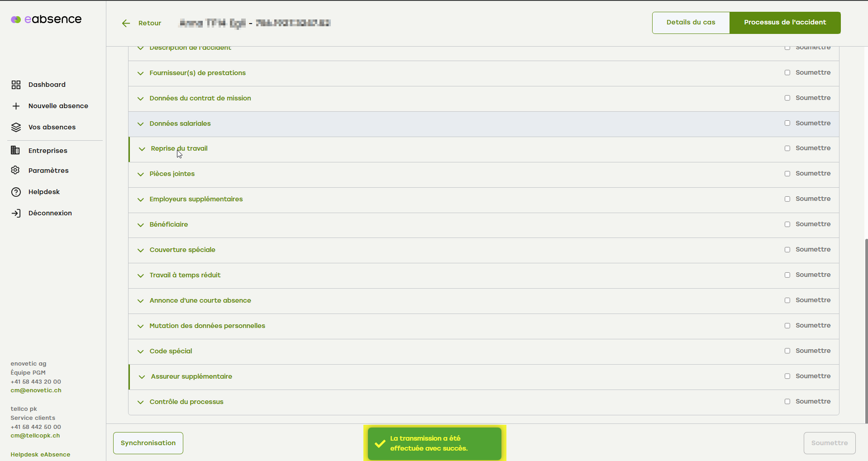Expand Fournisseur(s) de prestations
Image resolution: width=868 pixels, height=461 pixels.
tap(140, 73)
